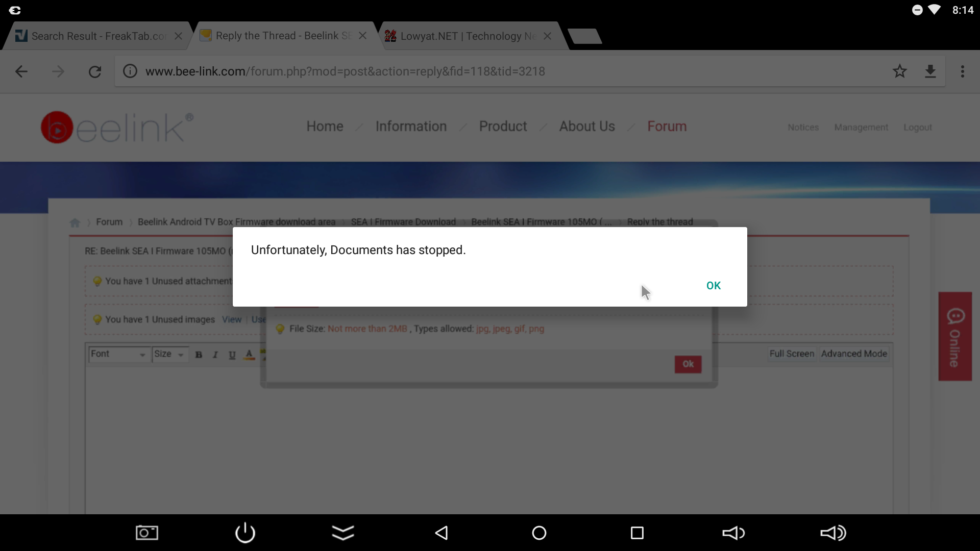Screen dimensions: 980x551
Task: Click the Home navigation link
Action: click(324, 126)
